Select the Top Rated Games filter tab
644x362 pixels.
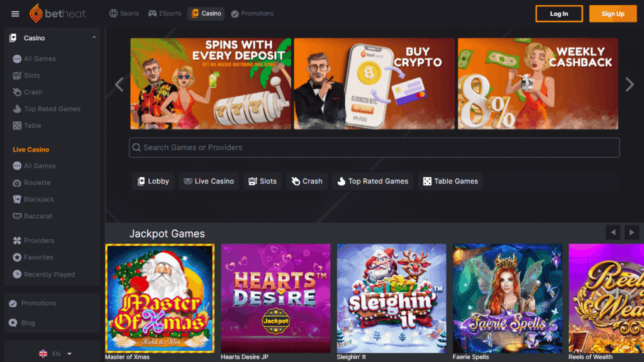[x=372, y=181]
